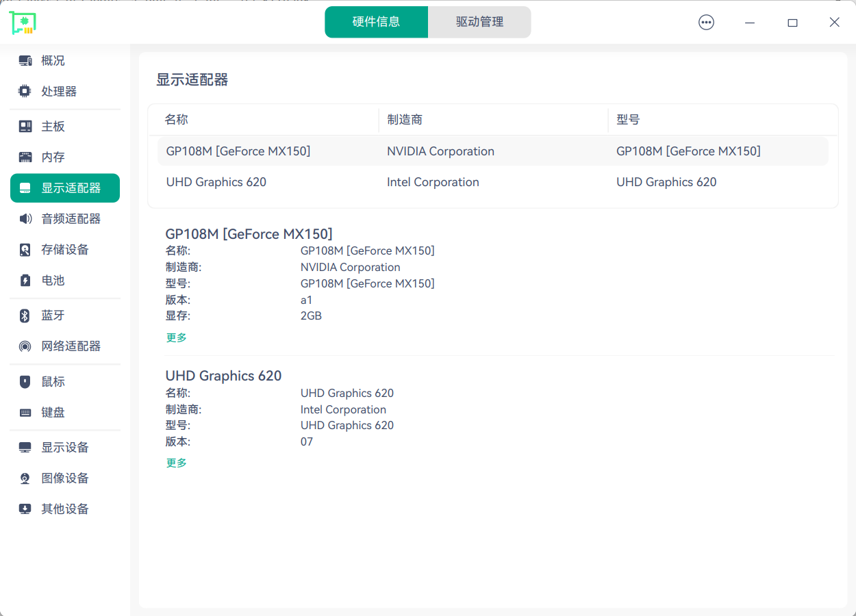
Task: Click the 版本 value 07
Action: point(307,442)
